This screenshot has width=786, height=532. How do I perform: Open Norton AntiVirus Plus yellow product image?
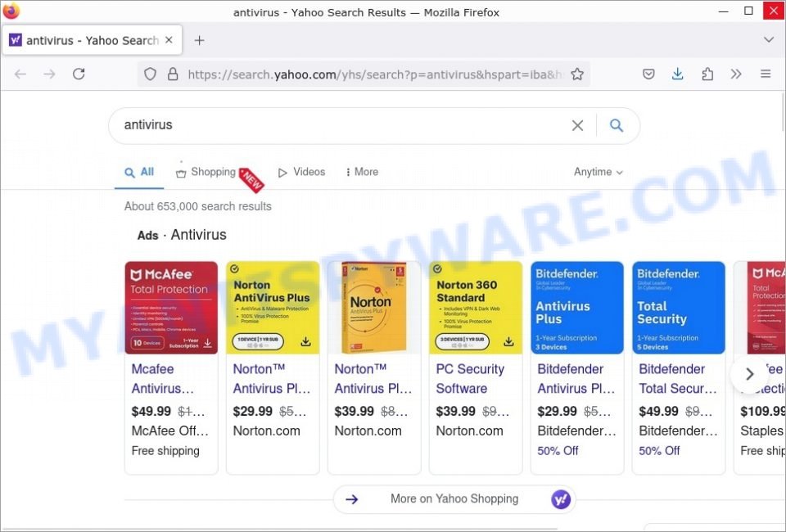click(273, 308)
